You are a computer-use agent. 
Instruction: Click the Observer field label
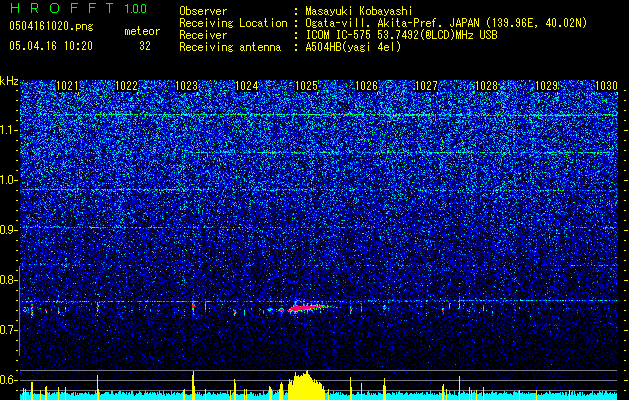click(x=203, y=12)
